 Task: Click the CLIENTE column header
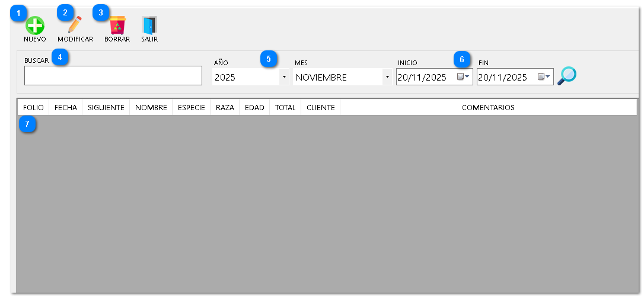point(320,108)
